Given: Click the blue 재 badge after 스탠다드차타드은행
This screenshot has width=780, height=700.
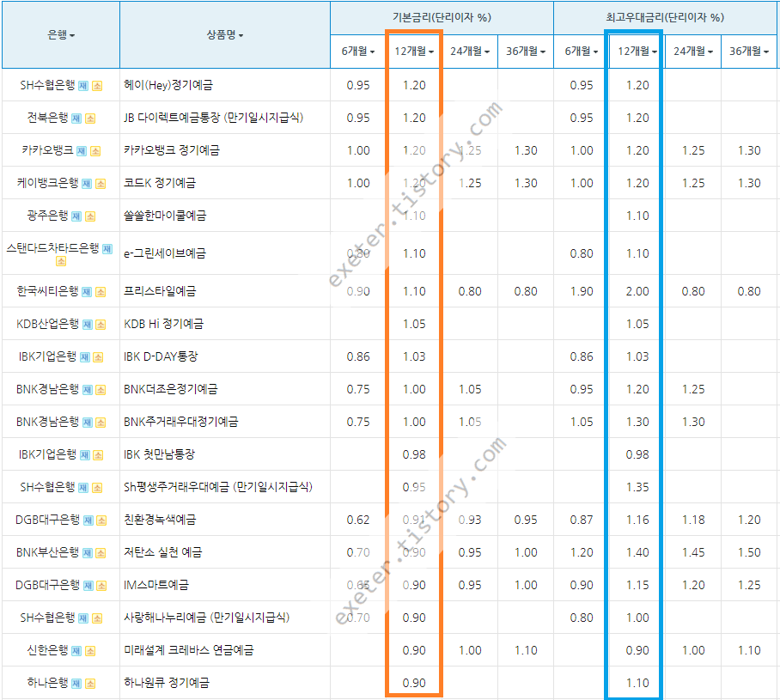Looking at the screenshot, I should [x=107, y=249].
